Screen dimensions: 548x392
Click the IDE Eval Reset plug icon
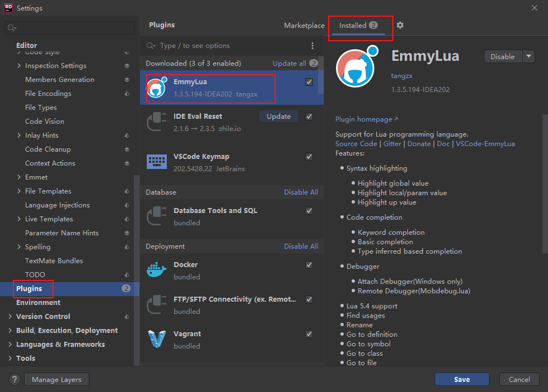156,122
